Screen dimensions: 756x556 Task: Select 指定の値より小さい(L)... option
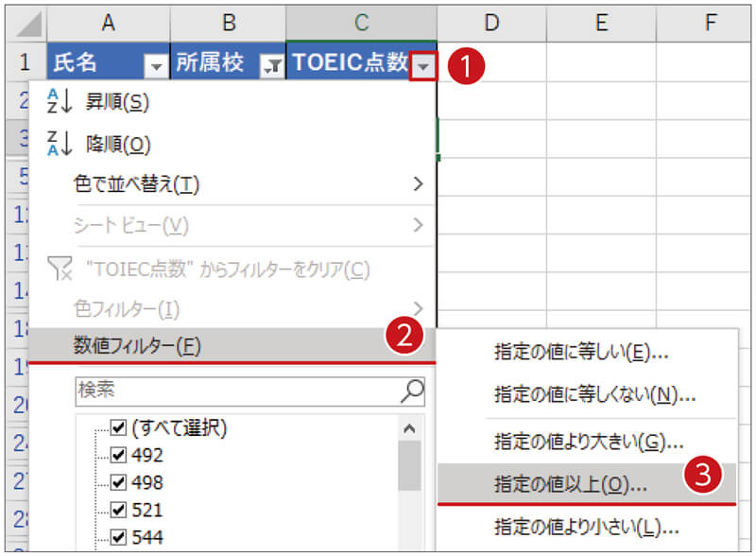[587, 527]
